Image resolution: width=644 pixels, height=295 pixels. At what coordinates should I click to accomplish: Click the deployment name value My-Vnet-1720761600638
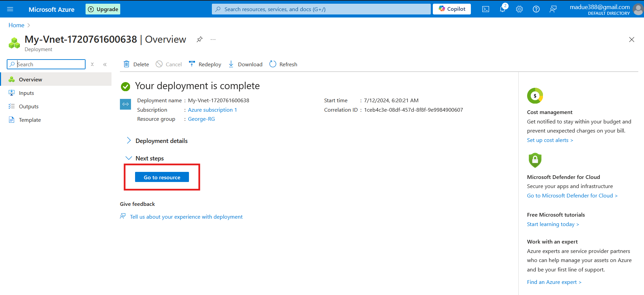(219, 100)
